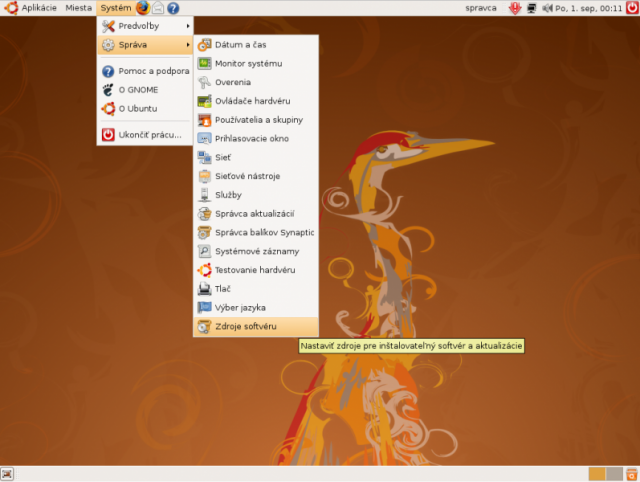The image size is (640, 482).
Task: Open Dátum a čas
Action: point(256,45)
